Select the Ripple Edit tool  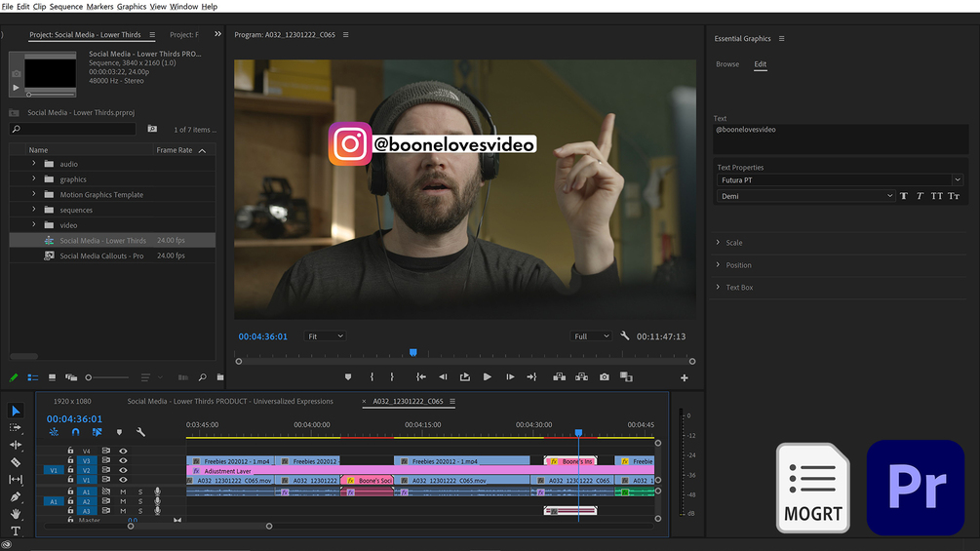point(16,445)
